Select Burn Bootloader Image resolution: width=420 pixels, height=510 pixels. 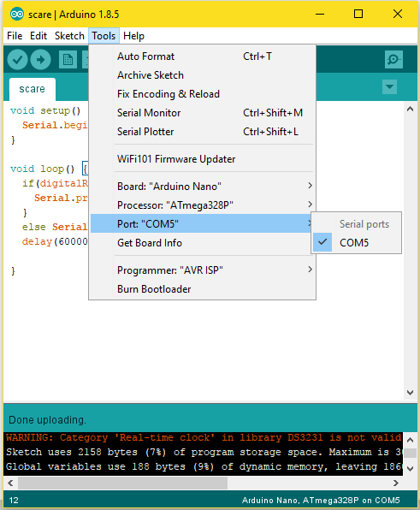point(202,289)
